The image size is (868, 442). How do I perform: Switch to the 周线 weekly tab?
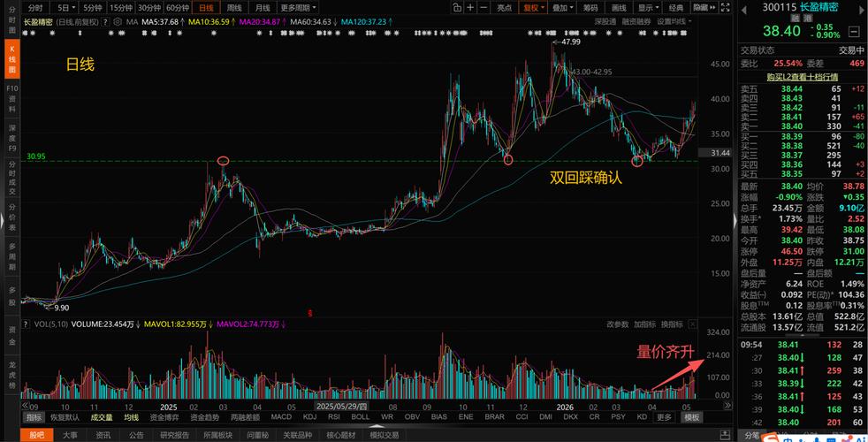234,8
